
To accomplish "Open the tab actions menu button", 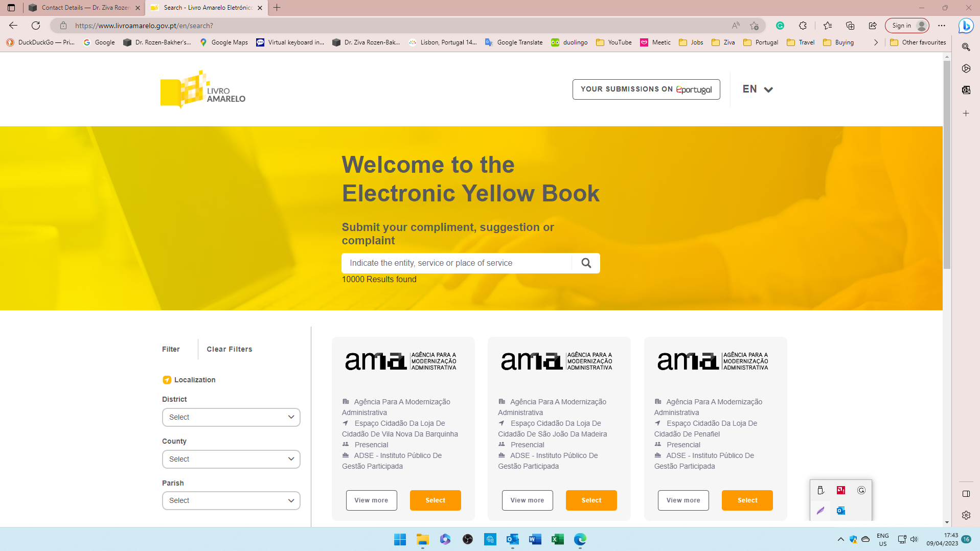I will 11,8.
